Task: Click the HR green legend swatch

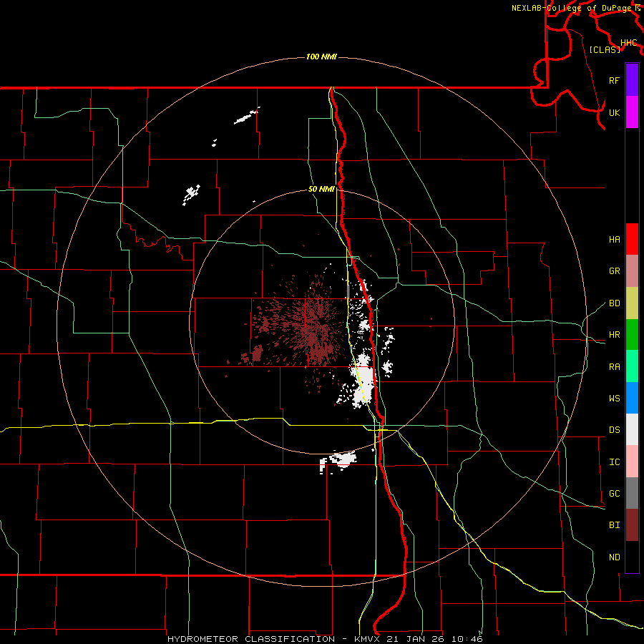Action: 632,335
